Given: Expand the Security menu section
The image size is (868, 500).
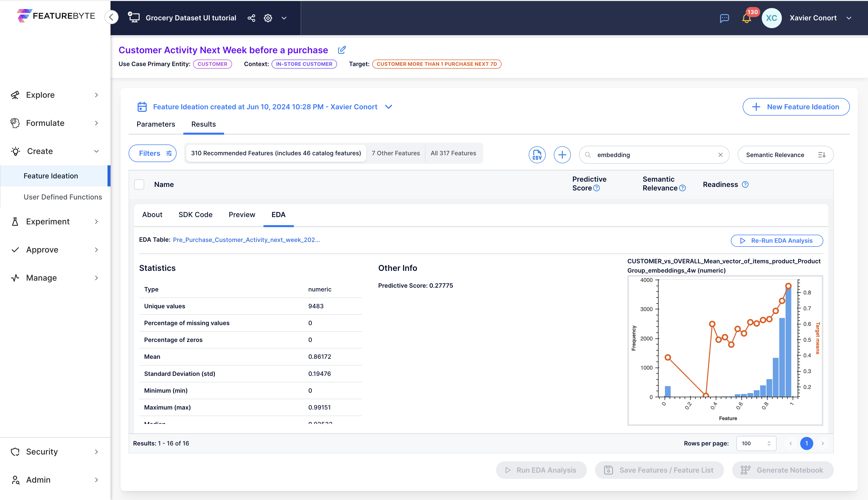Looking at the screenshot, I should [55, 452].
